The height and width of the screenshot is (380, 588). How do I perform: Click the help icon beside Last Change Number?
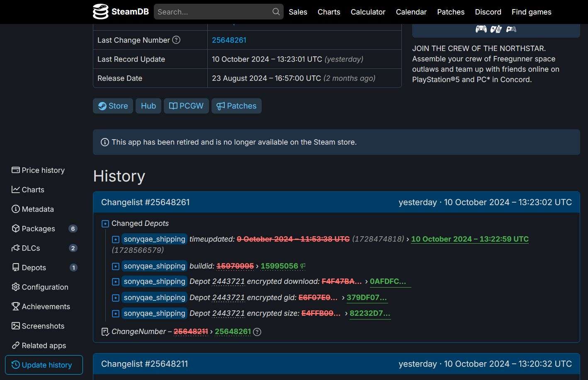coord(176,40)
